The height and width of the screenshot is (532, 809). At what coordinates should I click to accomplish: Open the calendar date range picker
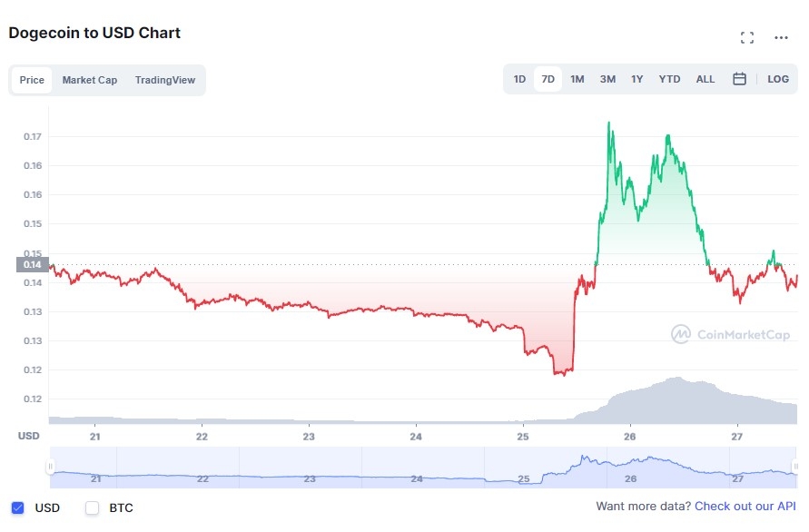[x=739, y=79]
